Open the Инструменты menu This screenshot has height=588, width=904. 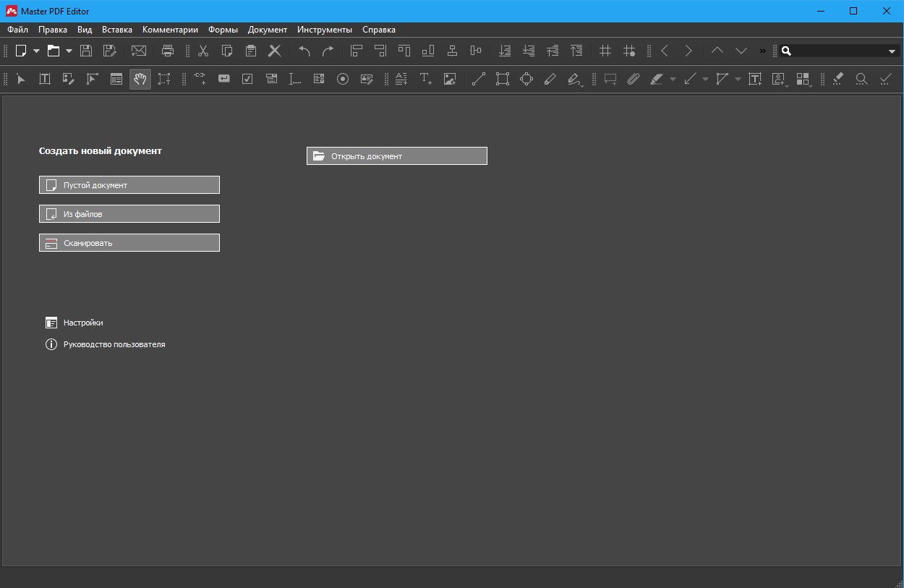324,30
